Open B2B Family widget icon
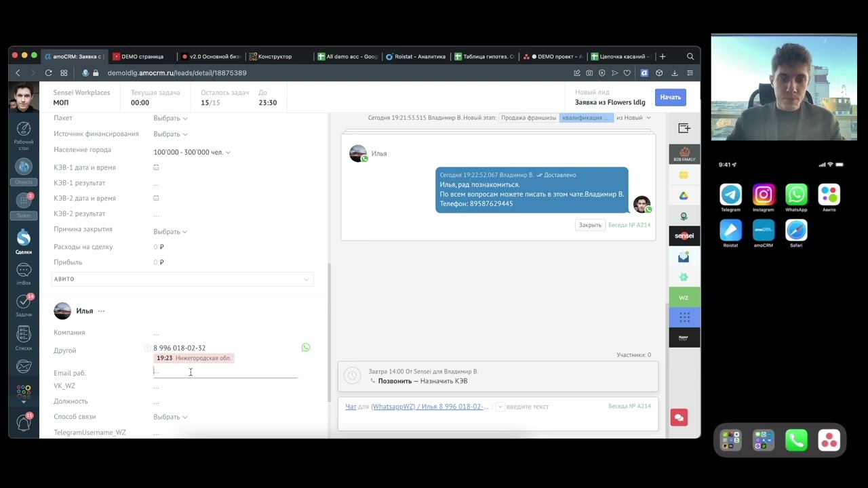This screenshot has width=868, height=488. tap(684, 155)
